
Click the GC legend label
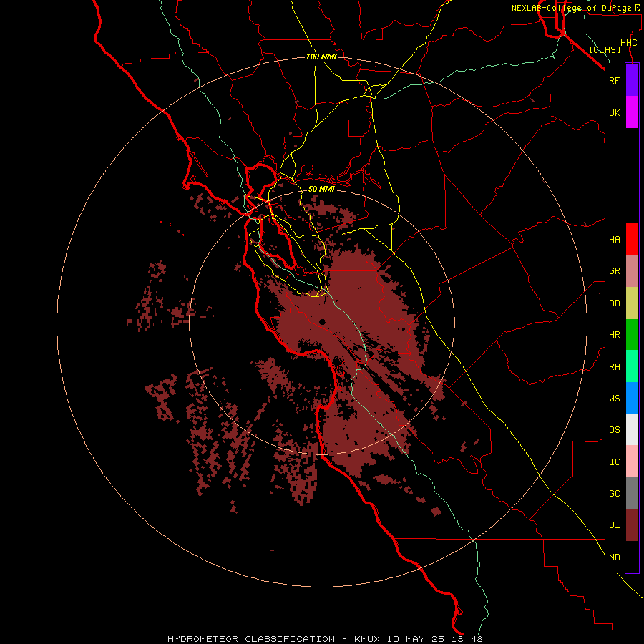pyautogui.click(x=614, y=493)
